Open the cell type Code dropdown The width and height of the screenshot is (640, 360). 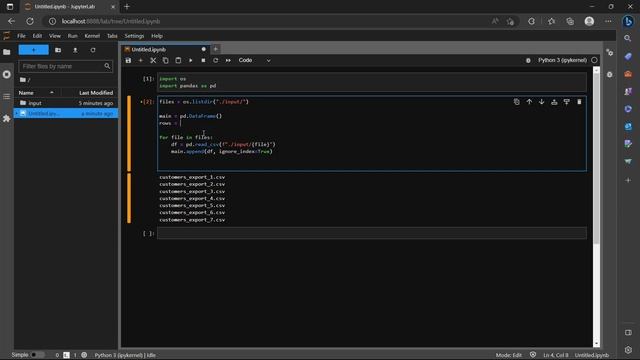tap(254, 60)
